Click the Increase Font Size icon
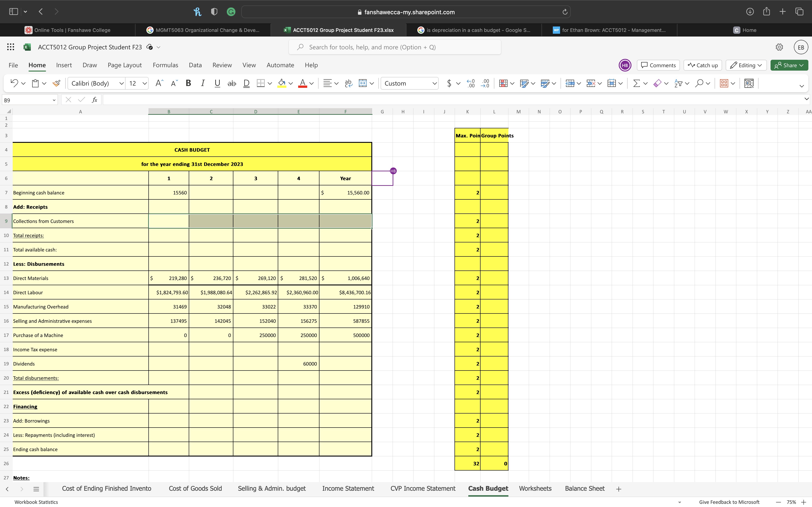 click(x=159, y=83)
